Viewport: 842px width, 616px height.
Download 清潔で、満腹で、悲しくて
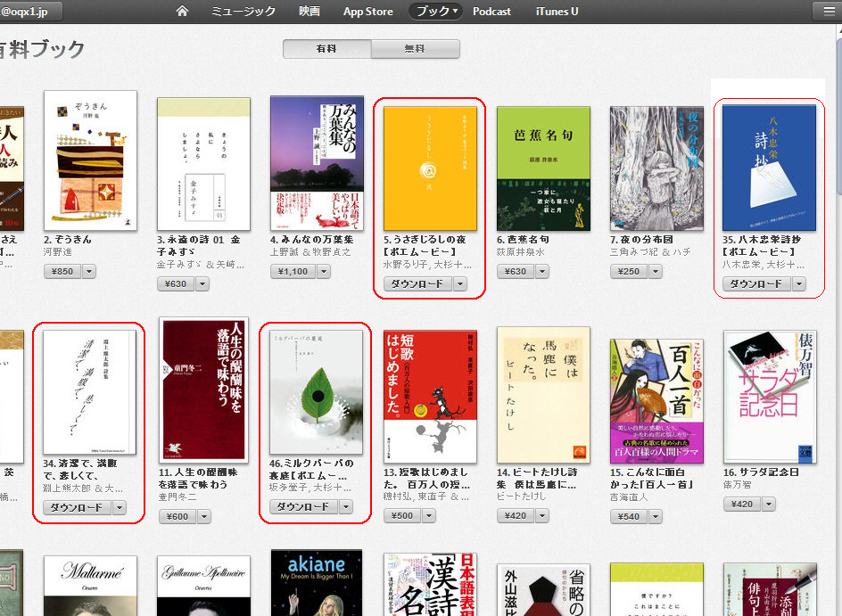[x=77, y=507]
